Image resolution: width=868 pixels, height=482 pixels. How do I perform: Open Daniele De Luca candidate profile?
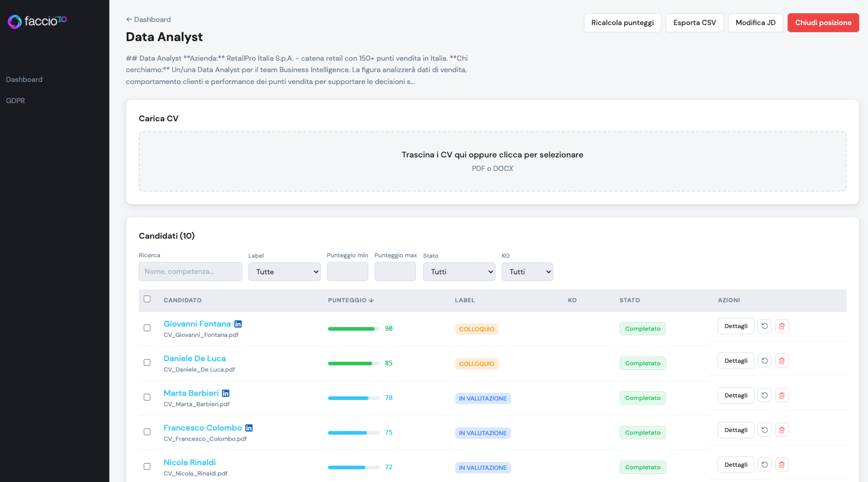[194, 359]
